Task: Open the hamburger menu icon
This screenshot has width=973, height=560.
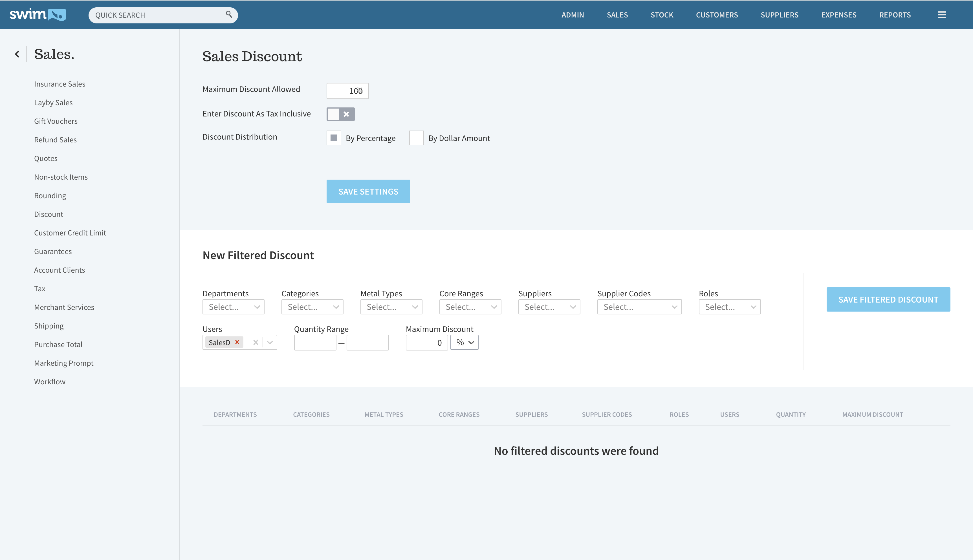Action: [941, 15]
